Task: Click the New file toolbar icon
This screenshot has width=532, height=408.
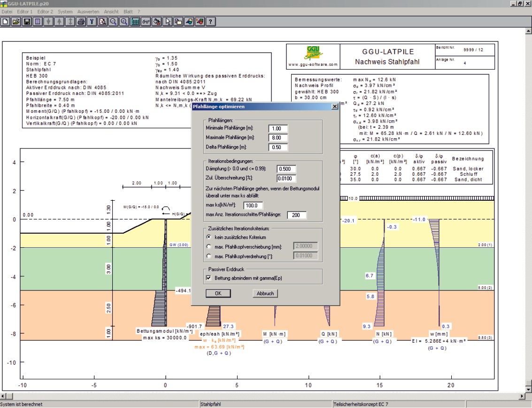Action: 5,22
